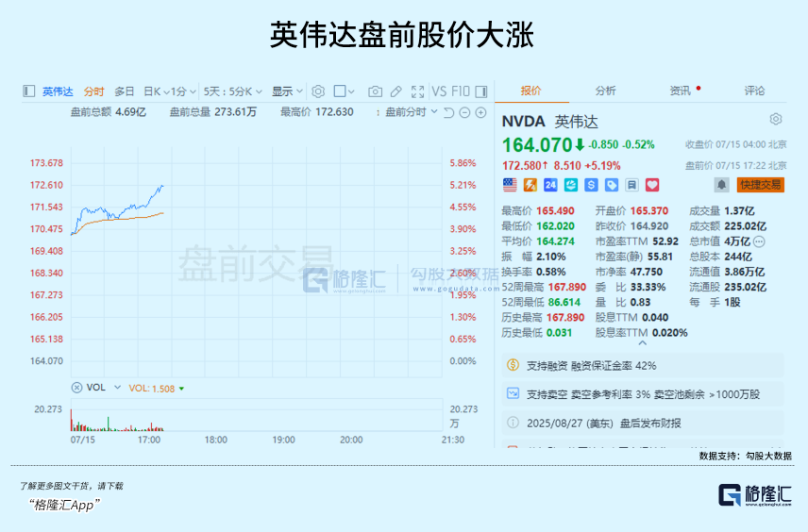Click the zoom in plus chart control
The width and height of the screenshot is (808, 532).
click(481, 112)
